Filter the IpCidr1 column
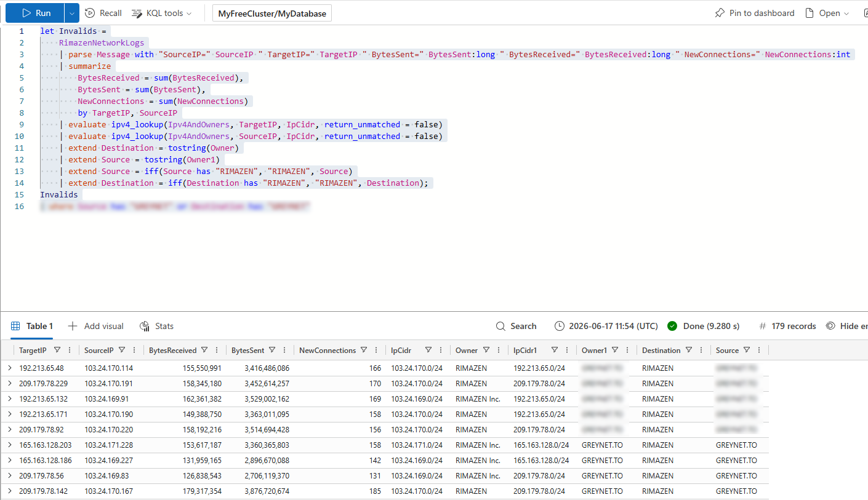The width and height of the screenshot is (868, 500). tap(555, 350)
